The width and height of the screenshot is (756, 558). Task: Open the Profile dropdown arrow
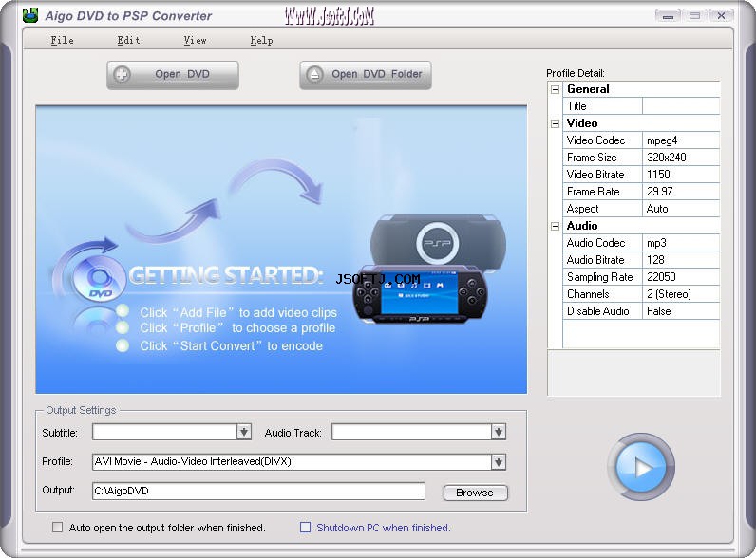(x=498, y=462)
